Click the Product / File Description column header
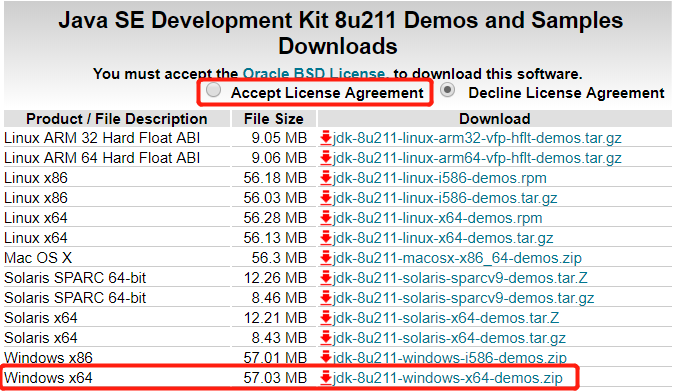This screenshot has height=392, width=676. tap(117, 119)
